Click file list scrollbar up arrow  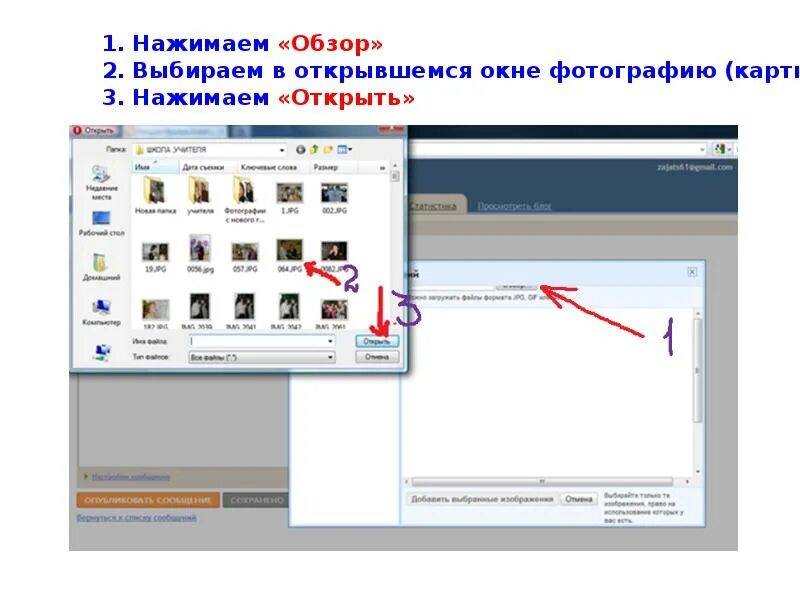click(x=394, y=166)
